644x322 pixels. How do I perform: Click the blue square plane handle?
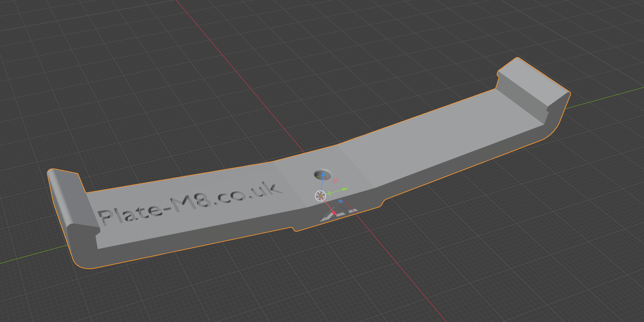[341, 201]
